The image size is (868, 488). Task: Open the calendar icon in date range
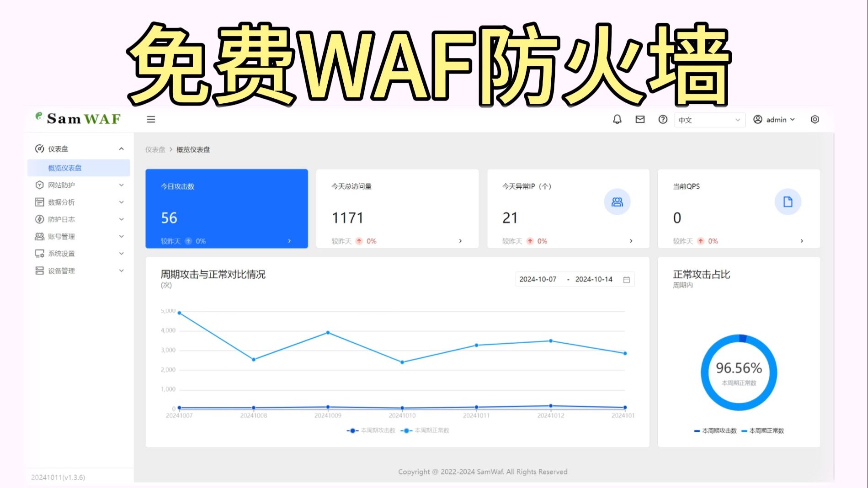point(626,280)
